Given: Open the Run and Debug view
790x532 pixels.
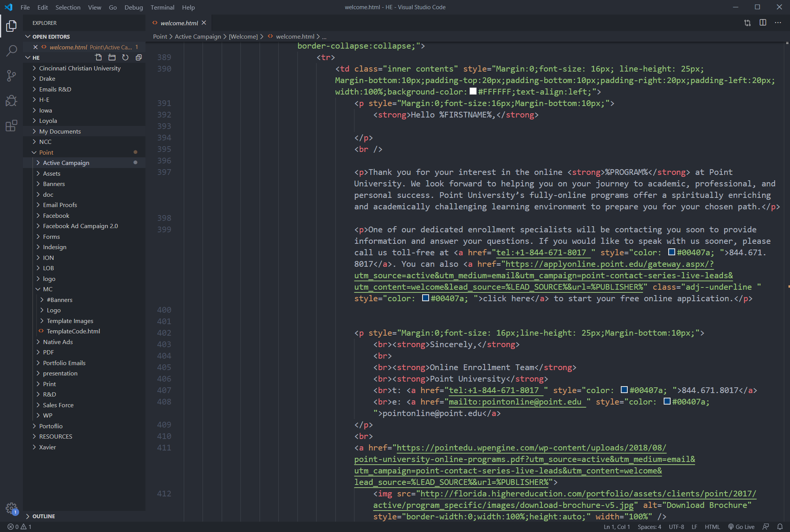Looking at the screenshot, I should [11, 101].
